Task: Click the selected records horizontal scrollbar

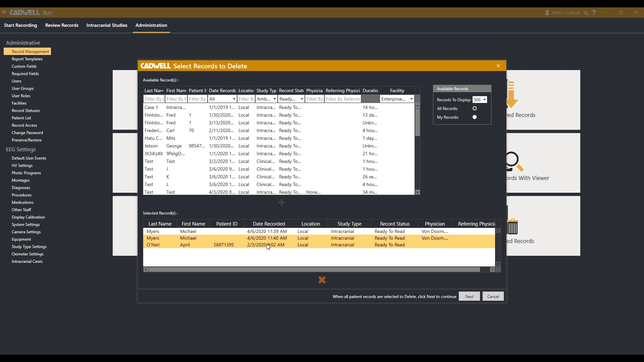Action: [314, 269]
